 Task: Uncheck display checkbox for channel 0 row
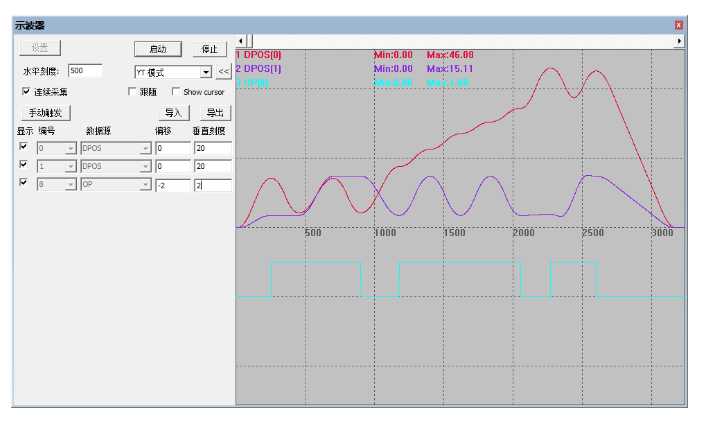[x=23, y=146]
